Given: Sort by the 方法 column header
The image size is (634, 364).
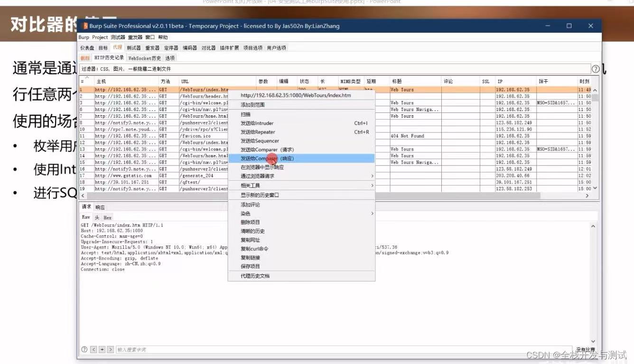Looking at the screenshot, I should pyautogui.click(x=168, y=81).
